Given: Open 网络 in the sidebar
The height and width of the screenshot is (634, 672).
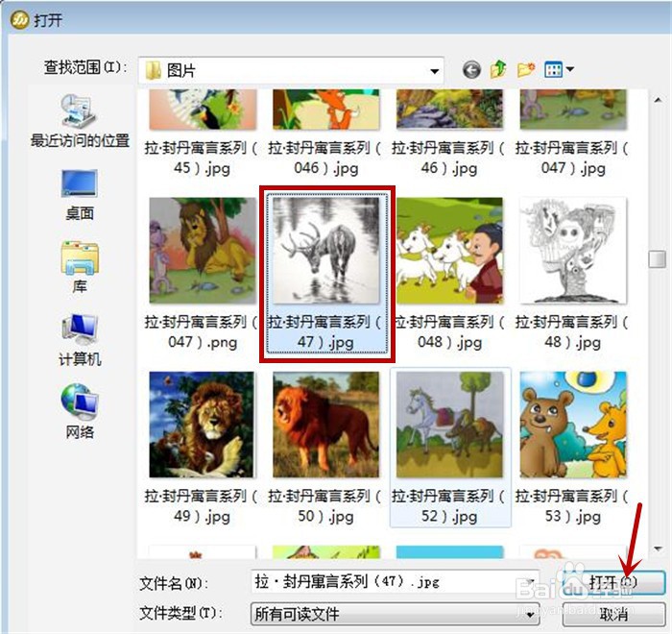Looking at the screenshot, I should pos(80,412).
